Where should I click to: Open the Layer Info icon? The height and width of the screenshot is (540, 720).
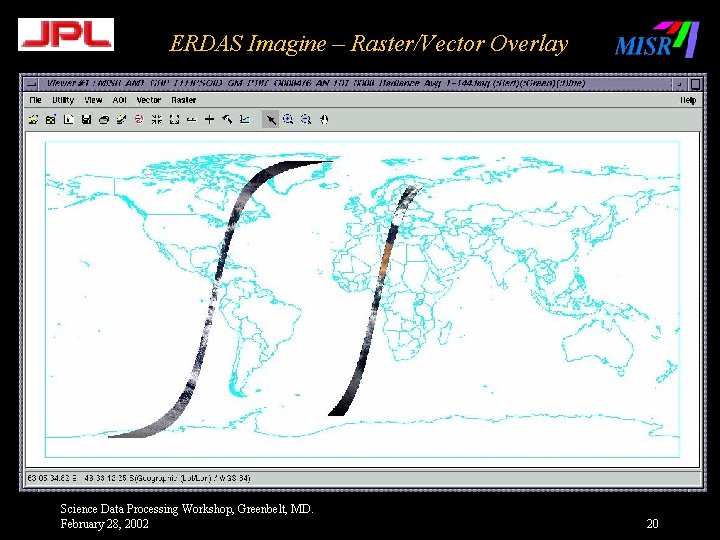coord(69,119)
